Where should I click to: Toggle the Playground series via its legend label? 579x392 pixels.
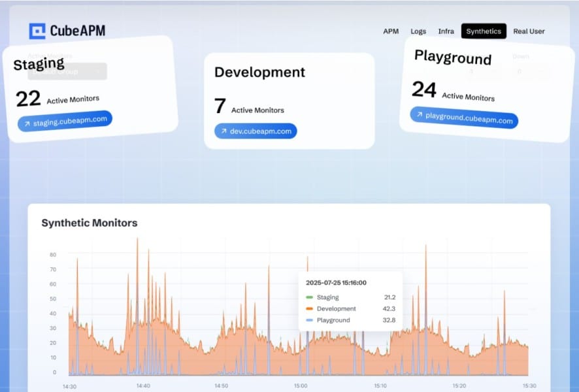pos(333,320)
